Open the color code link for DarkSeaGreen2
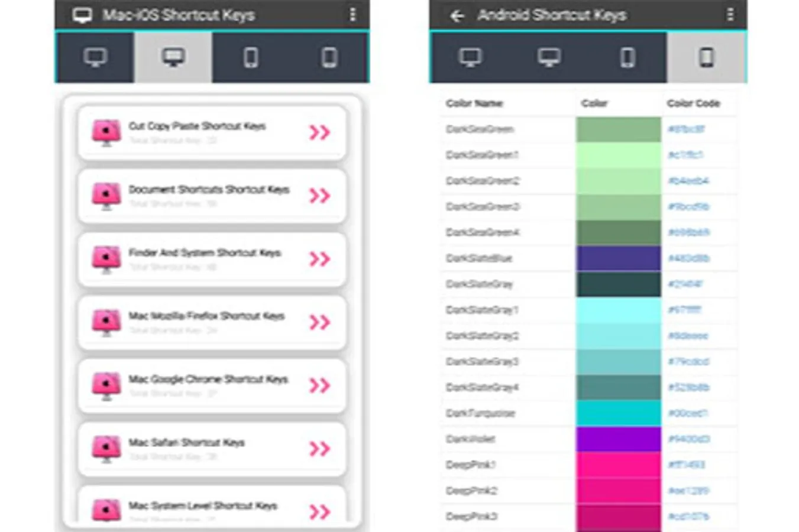Image resolution: width=799 pixels, height=532 pixels. (688, 180)
